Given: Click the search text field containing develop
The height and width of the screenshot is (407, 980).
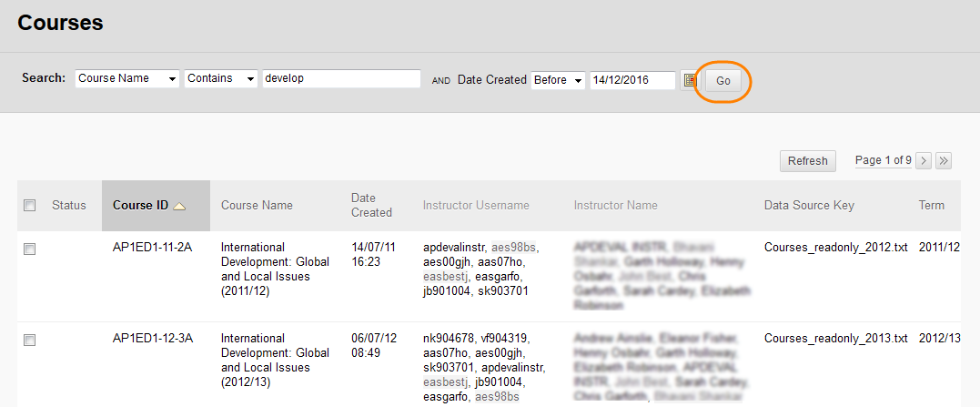Looking at the screenshot, I should tap(340, 79).
